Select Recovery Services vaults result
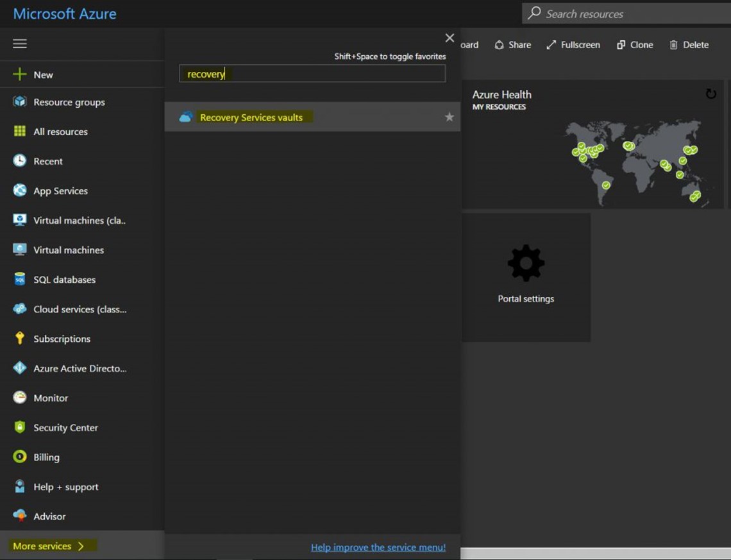The image size is (731, 560). point(312,117)
